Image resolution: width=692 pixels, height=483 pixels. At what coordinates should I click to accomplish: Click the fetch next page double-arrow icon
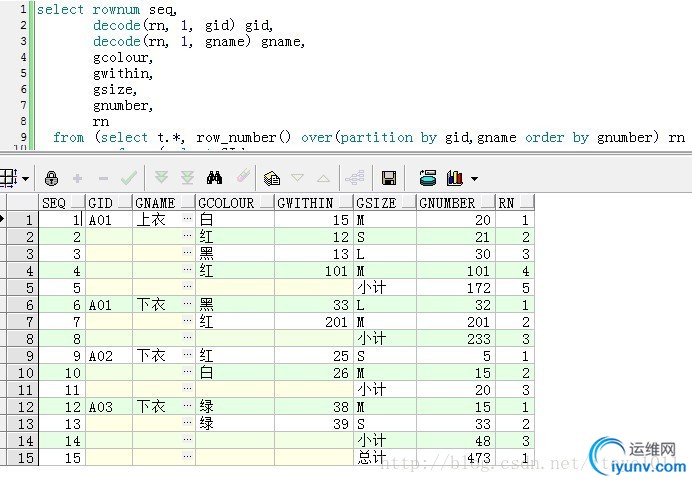tap(161, 177)
